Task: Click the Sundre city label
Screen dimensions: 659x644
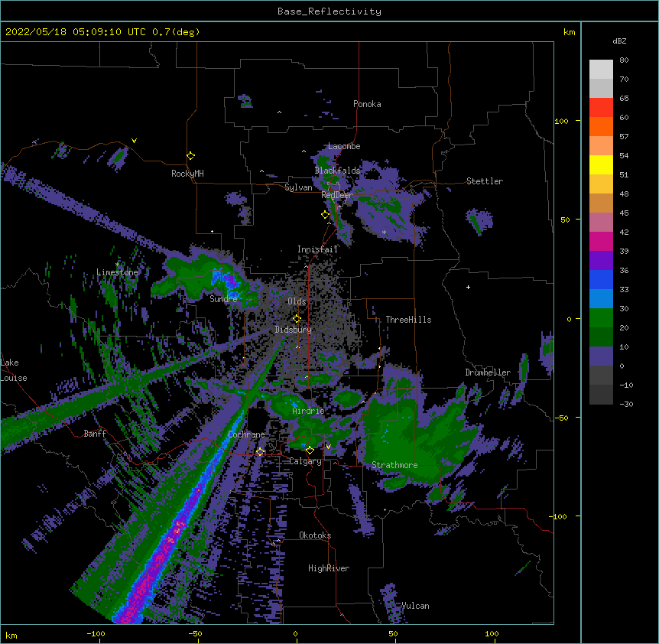Action: click(223, 299)
